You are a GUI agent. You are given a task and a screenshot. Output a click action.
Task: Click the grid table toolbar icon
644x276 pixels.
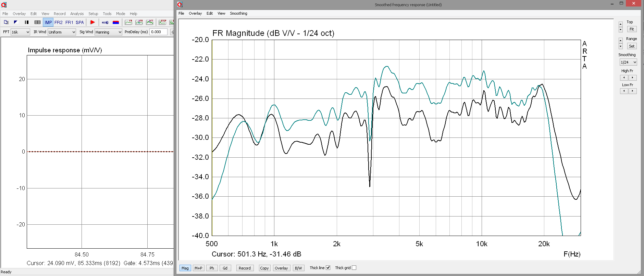[x=37, y=22]
